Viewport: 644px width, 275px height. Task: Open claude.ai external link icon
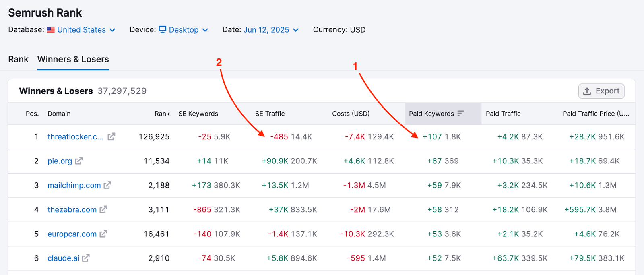click(x=86, y=258)
